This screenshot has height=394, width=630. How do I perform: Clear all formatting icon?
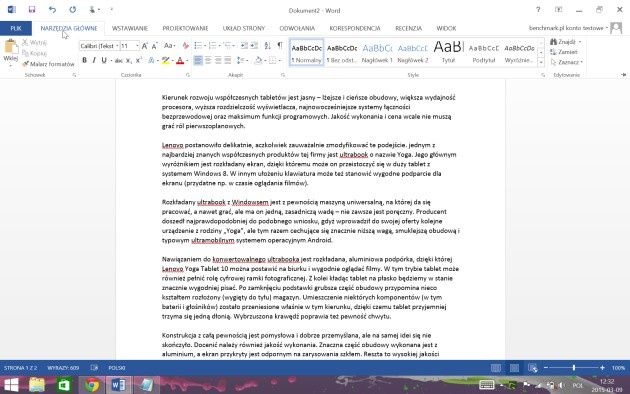pyautogui.click(x=185, y=46)
